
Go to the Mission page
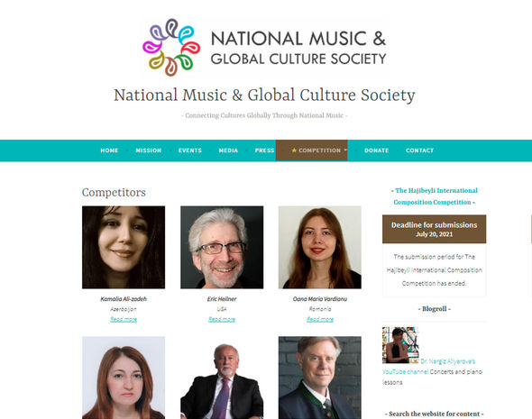click(149, 150)
